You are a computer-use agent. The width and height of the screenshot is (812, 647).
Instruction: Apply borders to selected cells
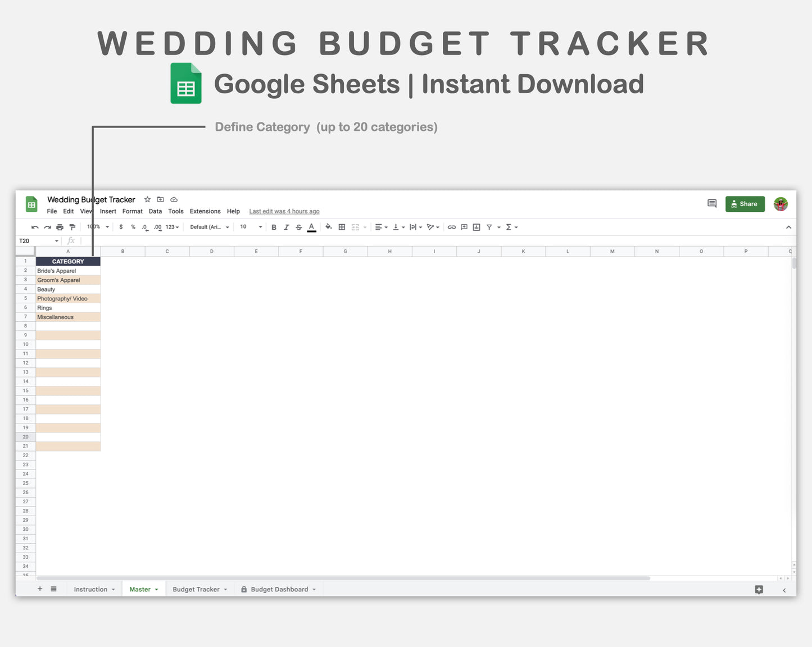pos(342,227)
